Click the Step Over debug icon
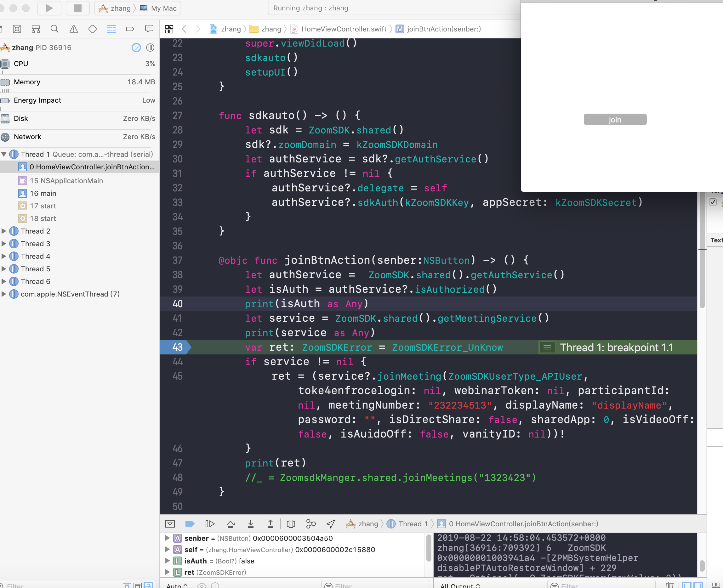Image resolution: width=723 pixels, height=588 pixels. click(x=231, y=524)
